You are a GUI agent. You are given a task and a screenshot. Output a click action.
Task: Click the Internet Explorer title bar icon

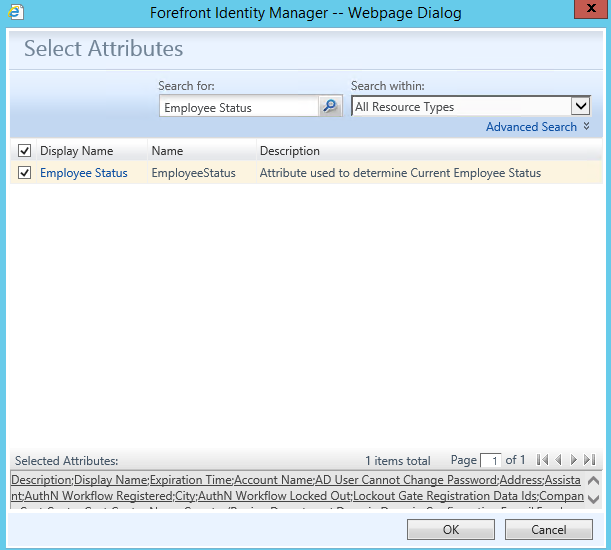(16, 12)
